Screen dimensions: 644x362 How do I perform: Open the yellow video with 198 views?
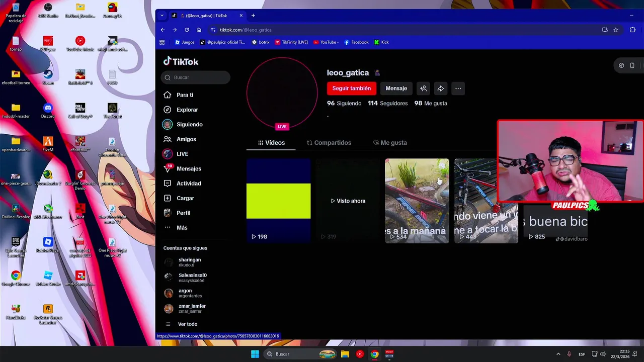[278, 201]
